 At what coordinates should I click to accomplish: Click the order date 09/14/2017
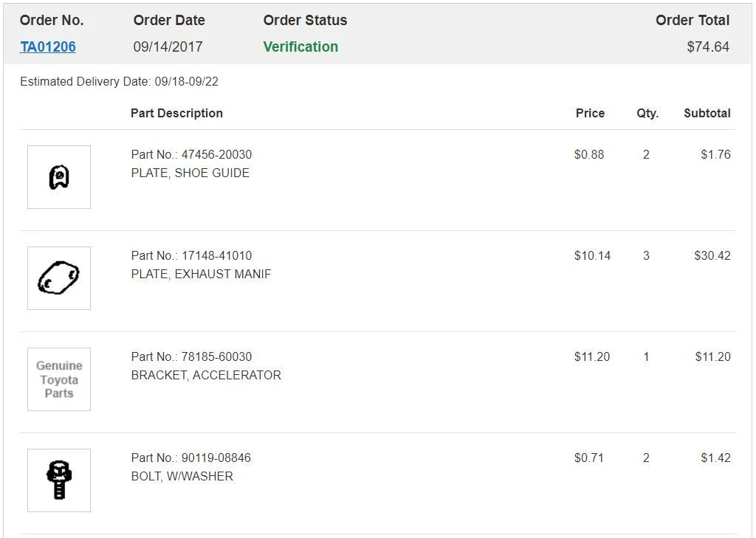click(x=168, y=46)
